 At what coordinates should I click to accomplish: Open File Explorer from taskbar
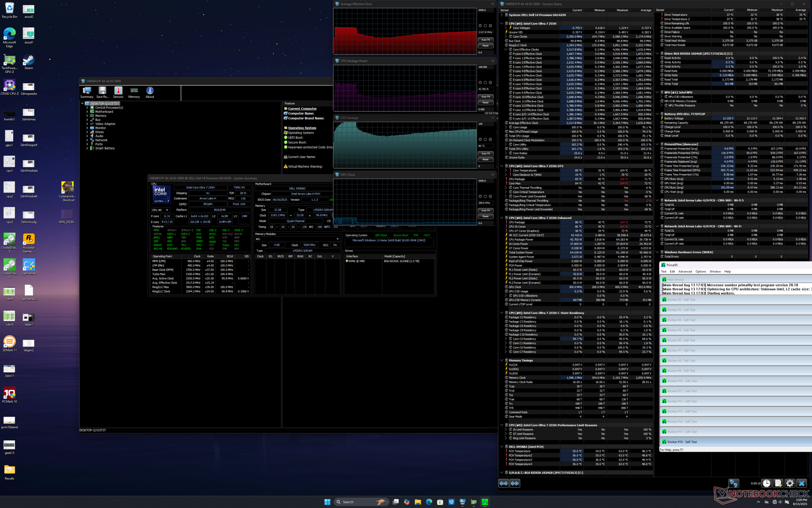418,502
